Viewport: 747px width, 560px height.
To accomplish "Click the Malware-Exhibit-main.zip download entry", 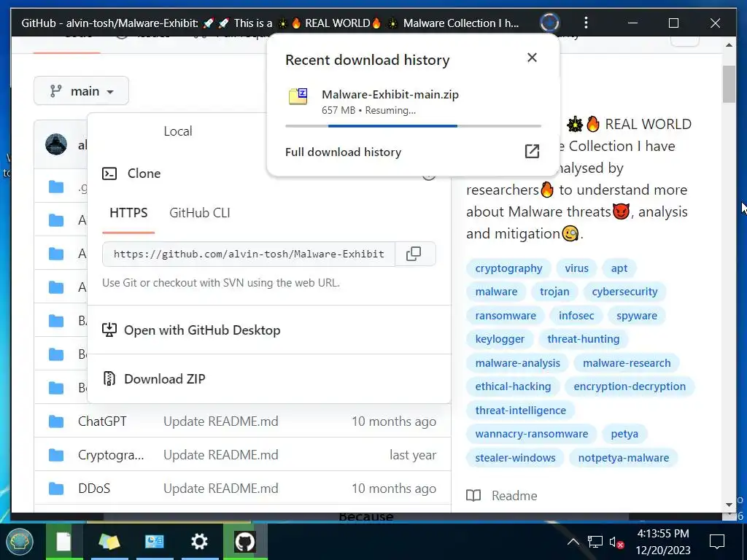I will [413, 102].
